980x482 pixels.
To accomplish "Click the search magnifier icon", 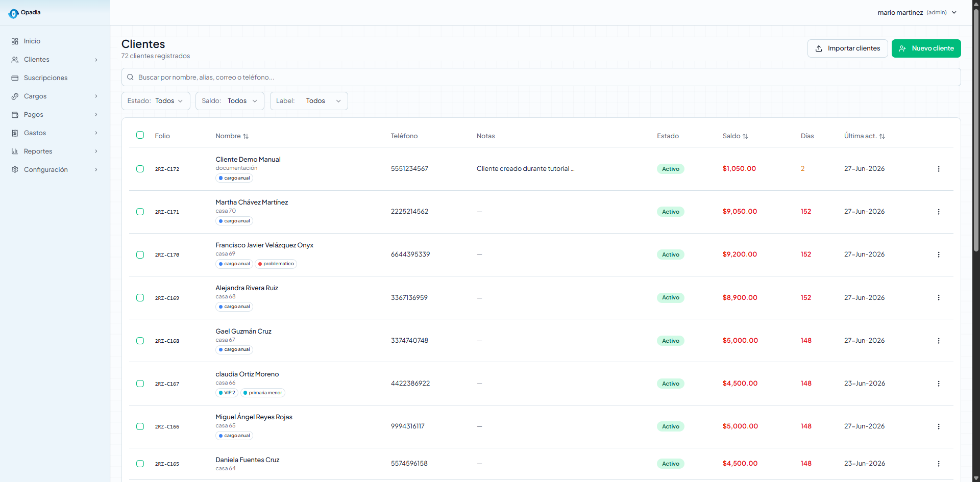I will pyautogui.click(x=130, y=77).
